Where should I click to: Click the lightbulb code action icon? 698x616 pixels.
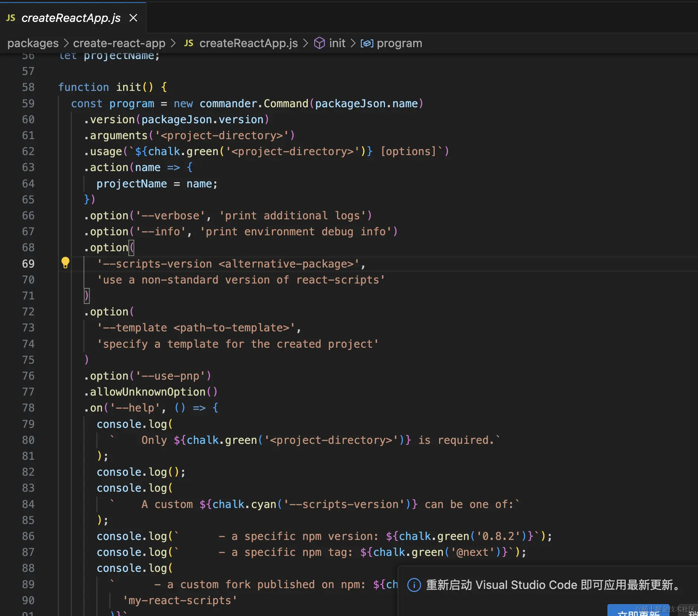pos(65,263)
